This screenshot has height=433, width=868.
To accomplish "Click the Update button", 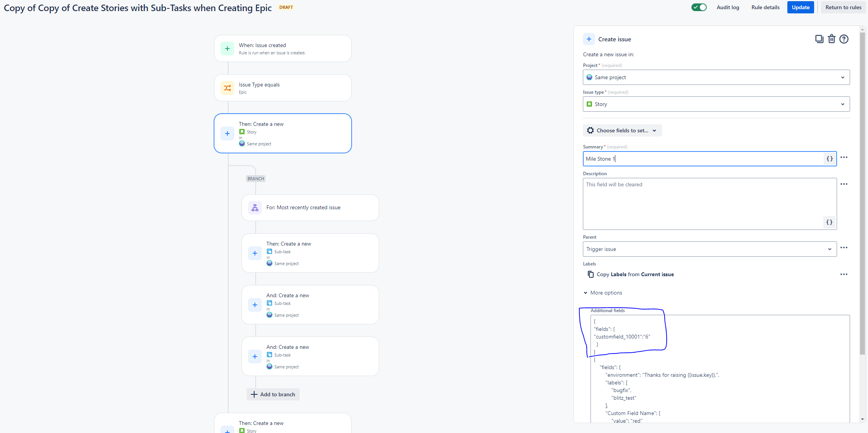I will click(800, 7).
